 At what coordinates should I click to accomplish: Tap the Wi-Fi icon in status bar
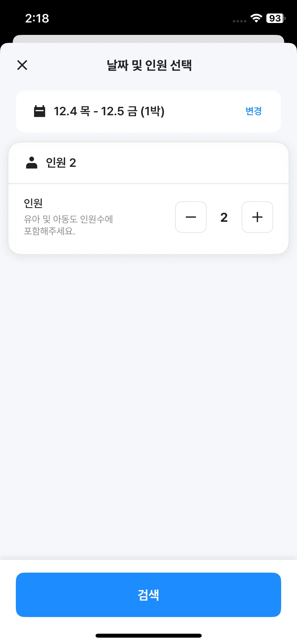256,18
